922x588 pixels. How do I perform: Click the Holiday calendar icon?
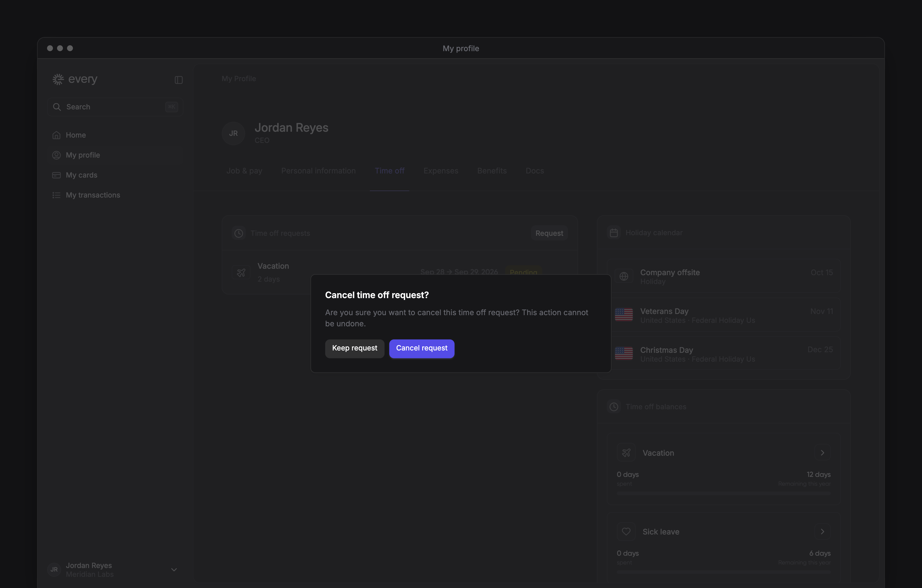614,233
